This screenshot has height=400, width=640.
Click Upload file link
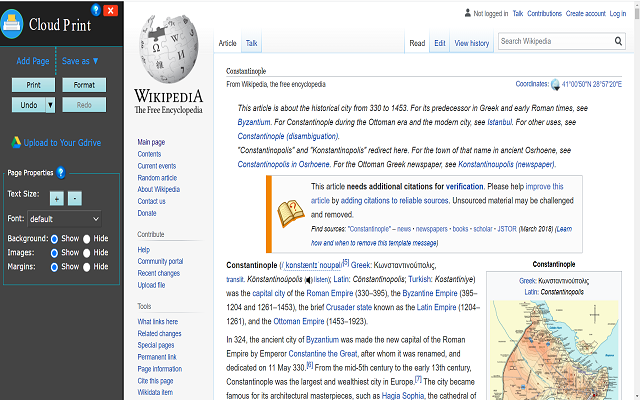click(151, 285)
